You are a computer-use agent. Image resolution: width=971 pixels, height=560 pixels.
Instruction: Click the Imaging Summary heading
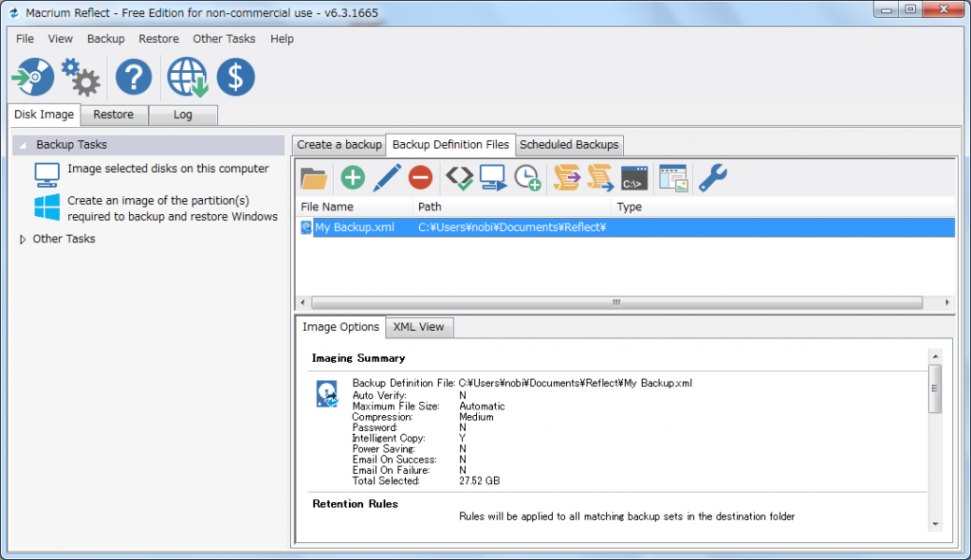tap(358, 358)
